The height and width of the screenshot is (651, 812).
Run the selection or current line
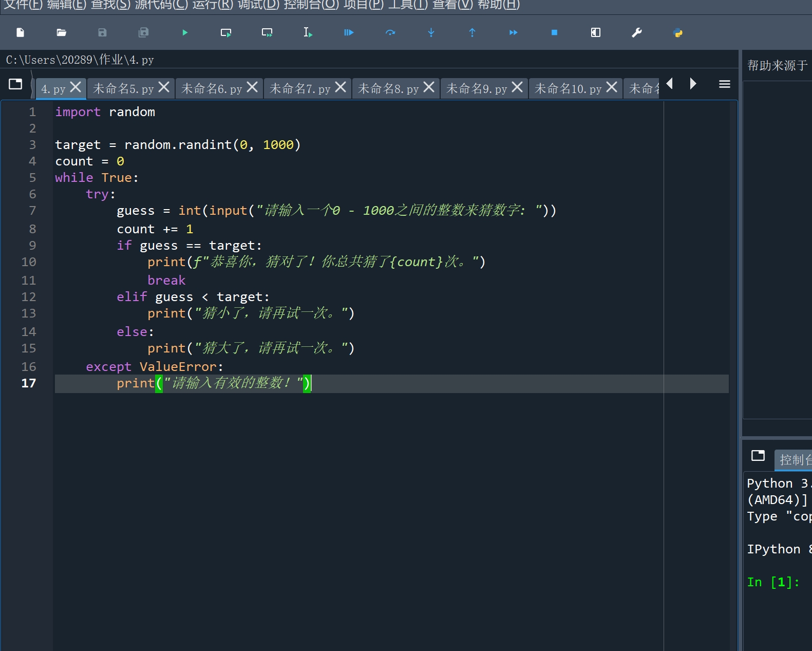click(308, 32)
